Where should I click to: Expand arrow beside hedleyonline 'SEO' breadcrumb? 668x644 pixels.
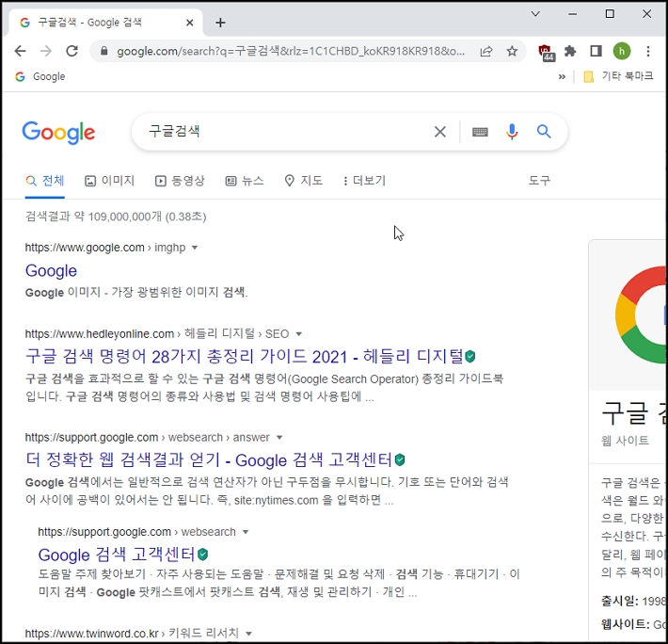298,333
